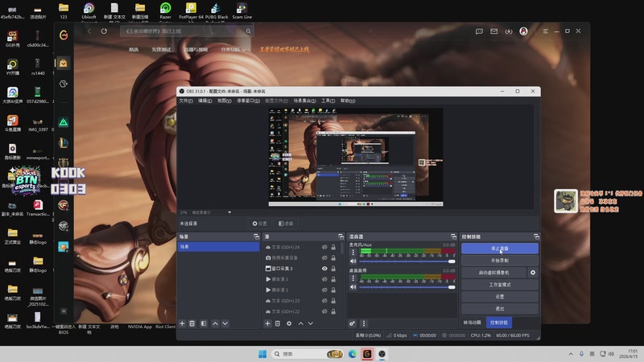The height and width of the screenshot is (362, 644).
Task: Open WeGame store bag icon in sidebar
Action: point(64,64)
